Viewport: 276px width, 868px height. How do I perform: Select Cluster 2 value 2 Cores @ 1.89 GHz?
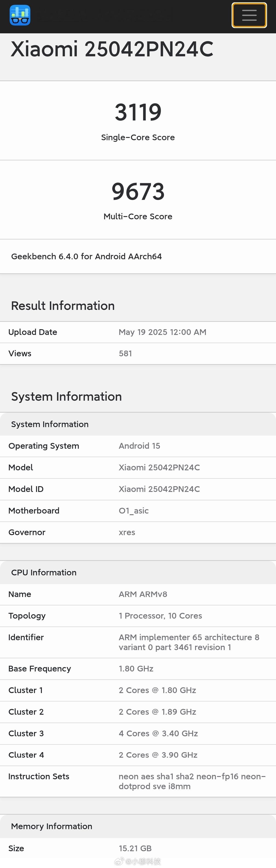click(x=157, y=712)
